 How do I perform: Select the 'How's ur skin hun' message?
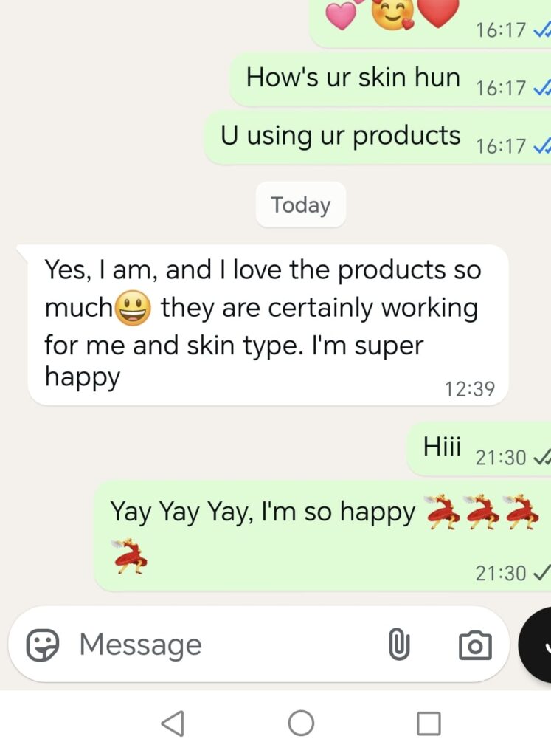click(x=391, y=80)
